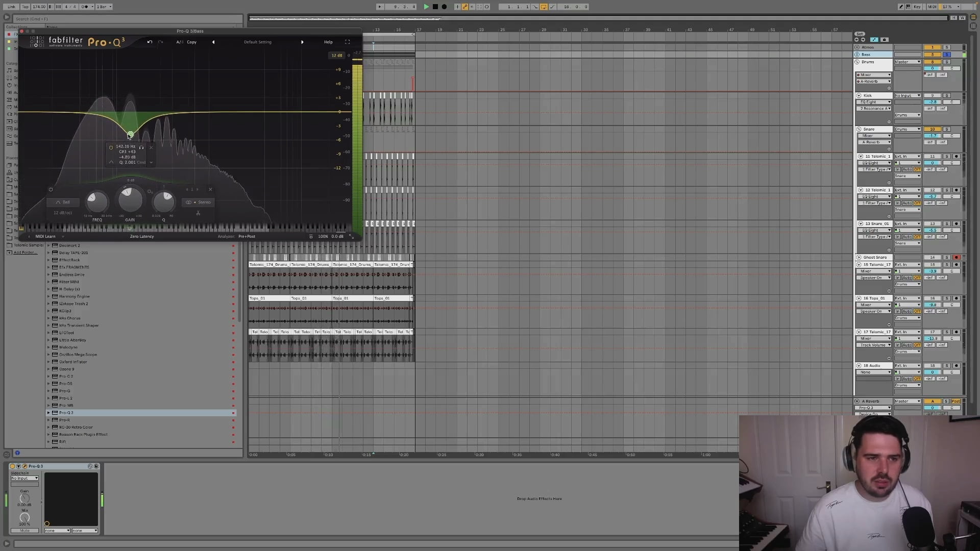The height and width of the screenshot is (551, 980).
Task: Jump to the next locator
Action: click(x=863, y=40)
